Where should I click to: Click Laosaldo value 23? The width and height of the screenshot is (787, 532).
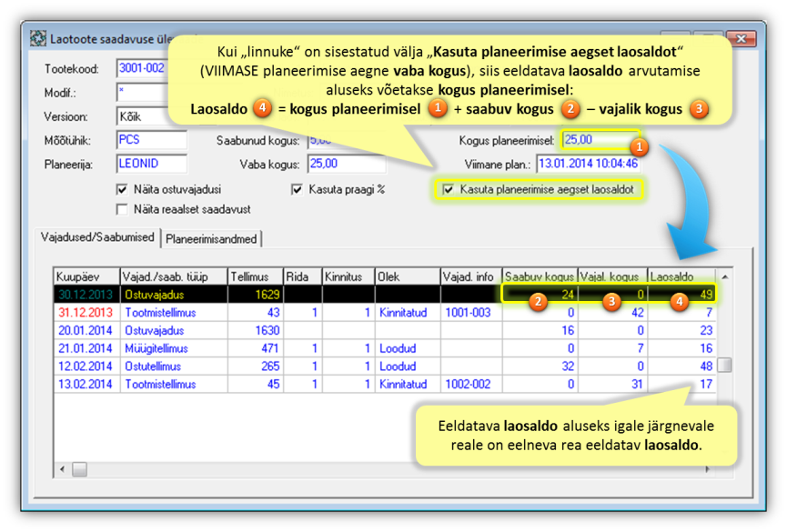(x=706, y=331)
